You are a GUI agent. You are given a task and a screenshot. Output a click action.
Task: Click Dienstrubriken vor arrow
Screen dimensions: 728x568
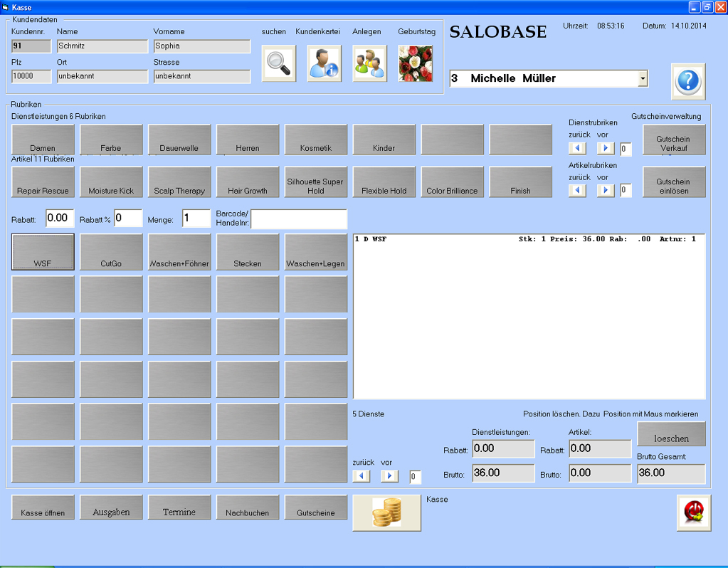pyautogui.click(x=605, y=148)
